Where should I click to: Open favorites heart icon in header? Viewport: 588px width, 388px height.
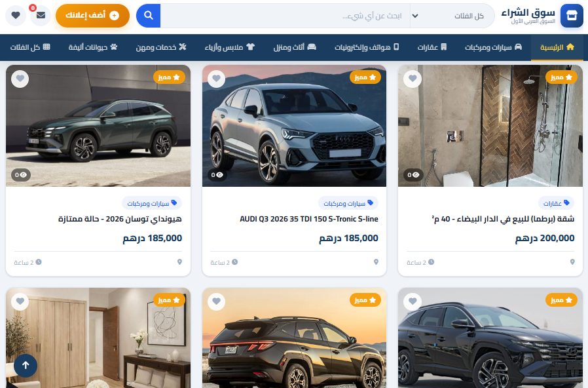tap(16, 15)
